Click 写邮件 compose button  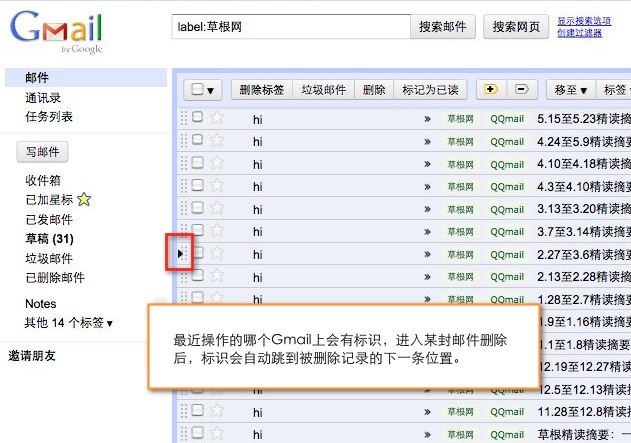pyautogui.click(x=42, y=152)
